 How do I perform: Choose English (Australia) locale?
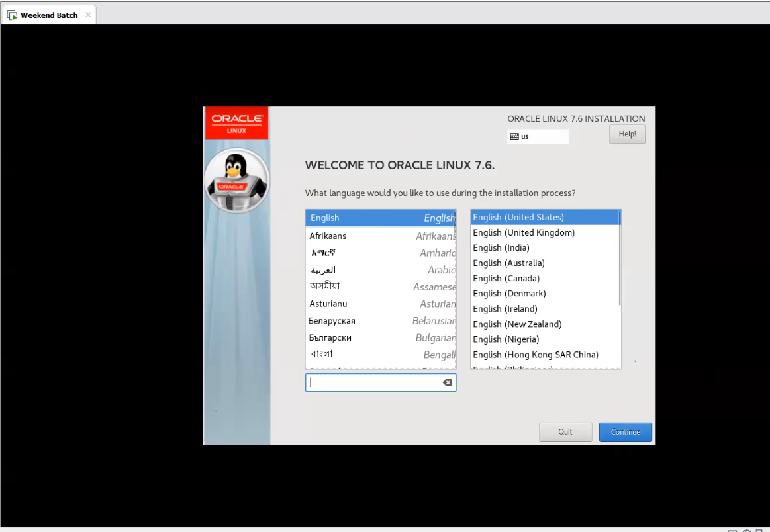[544, 263]
